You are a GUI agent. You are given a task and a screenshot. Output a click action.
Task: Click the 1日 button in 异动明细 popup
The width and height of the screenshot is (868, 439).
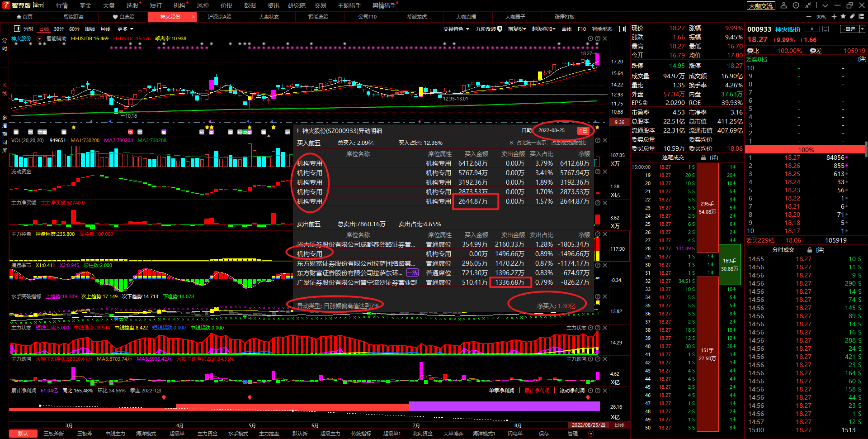click(x=583, y=130)
